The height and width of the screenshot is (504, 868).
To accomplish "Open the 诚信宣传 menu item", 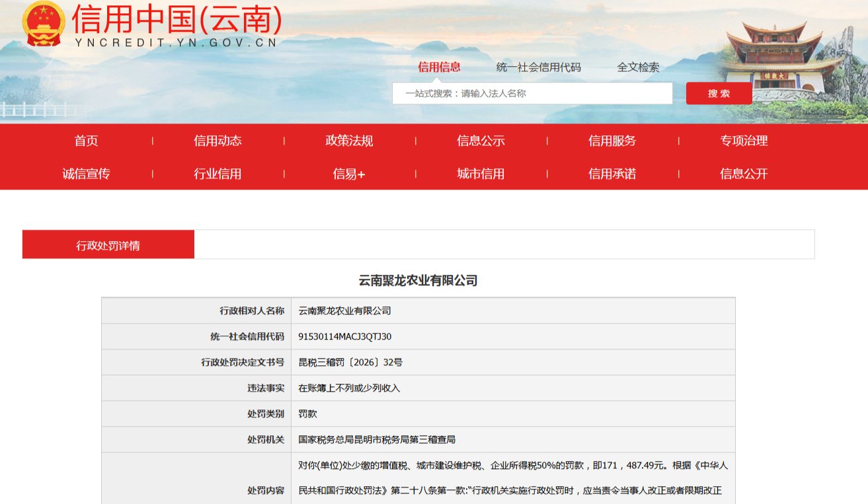I will pyautogui.click(x=86, y=174).
